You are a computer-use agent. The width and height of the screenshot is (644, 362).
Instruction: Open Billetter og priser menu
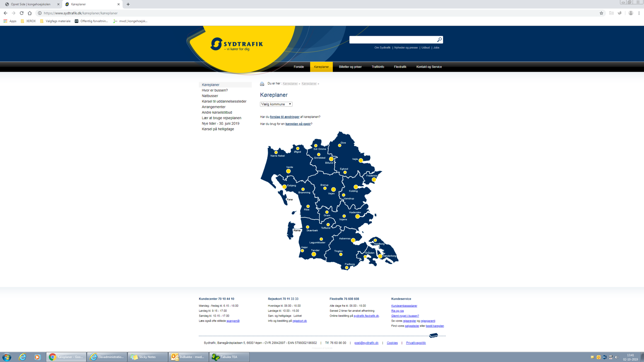click(350, 67)
